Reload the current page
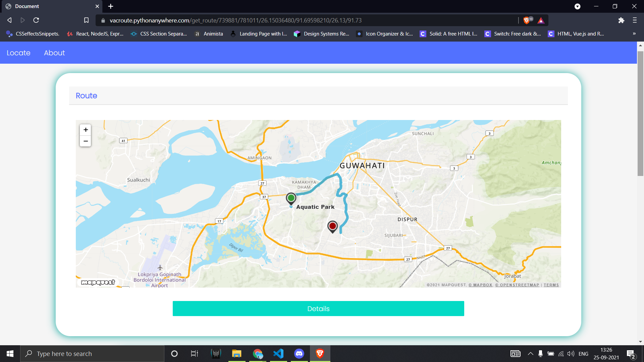644x362 pixels. tap(36, 20)
